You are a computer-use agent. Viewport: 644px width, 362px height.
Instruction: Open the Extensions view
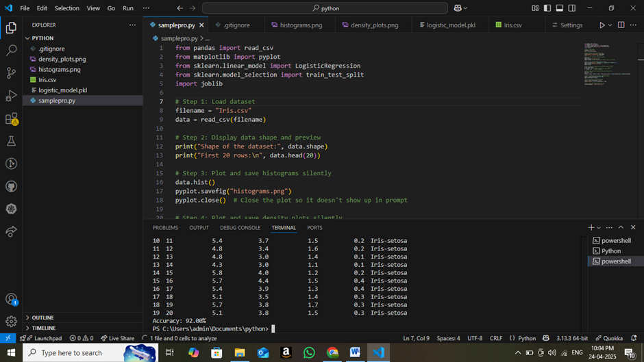pos(11,118)
